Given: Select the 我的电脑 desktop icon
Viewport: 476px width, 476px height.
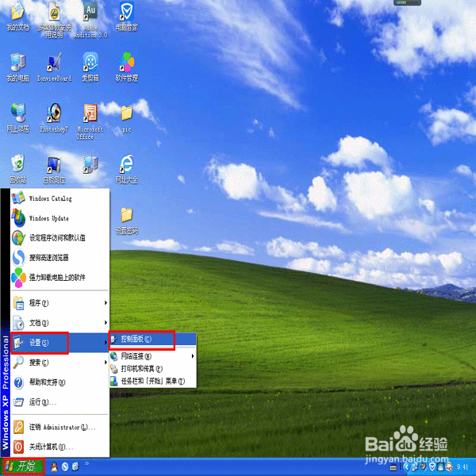Looking at the screenshot, I should [x=18, y=67].
